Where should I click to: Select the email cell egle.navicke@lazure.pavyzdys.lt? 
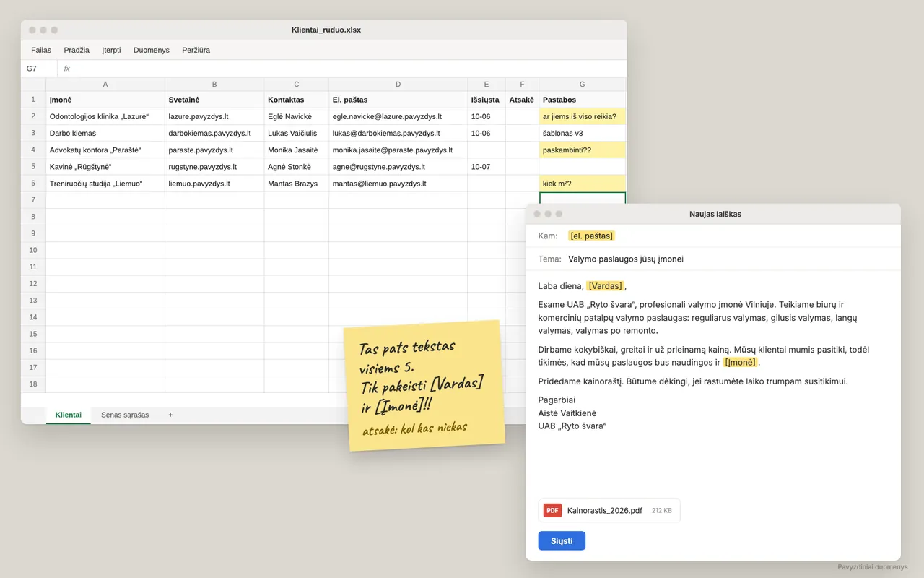click(398, 116)
